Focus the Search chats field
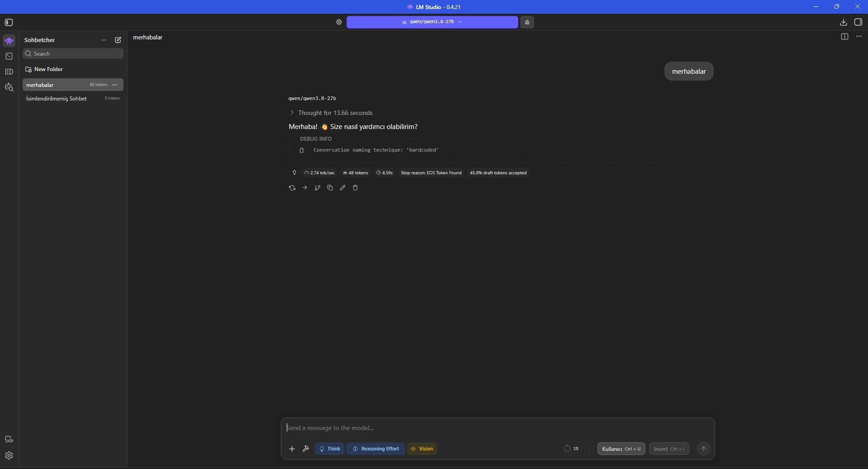The width and height of the screenshot is (868, 469). coord(73,54)
